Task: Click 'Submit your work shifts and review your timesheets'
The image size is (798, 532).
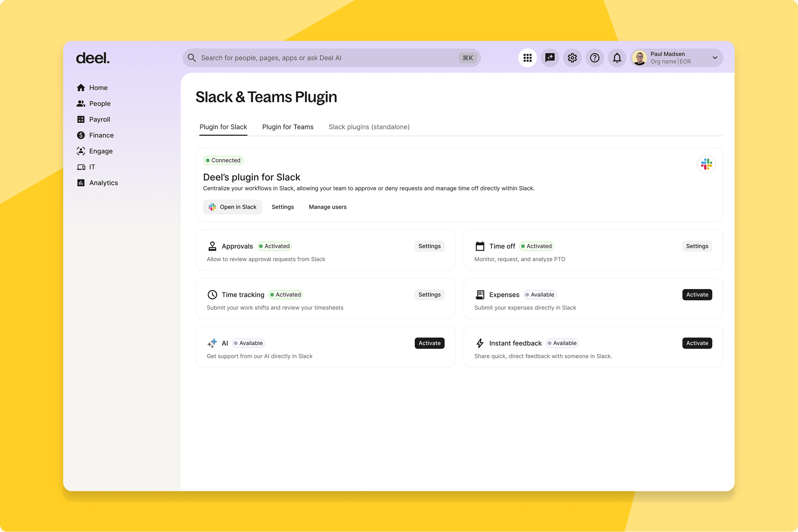Action: pos(275,308)
